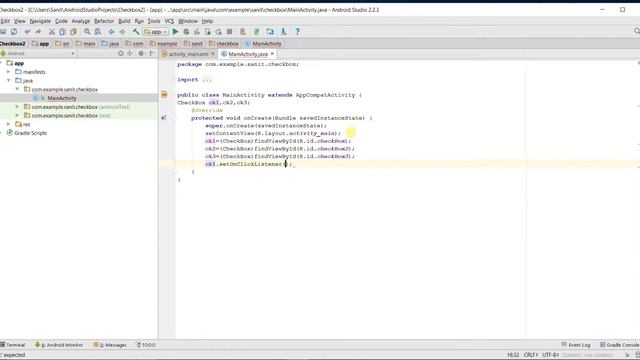Open the Event Log
Image resolution: width=640 pixels, height=360 pixels.
(576, 345)
